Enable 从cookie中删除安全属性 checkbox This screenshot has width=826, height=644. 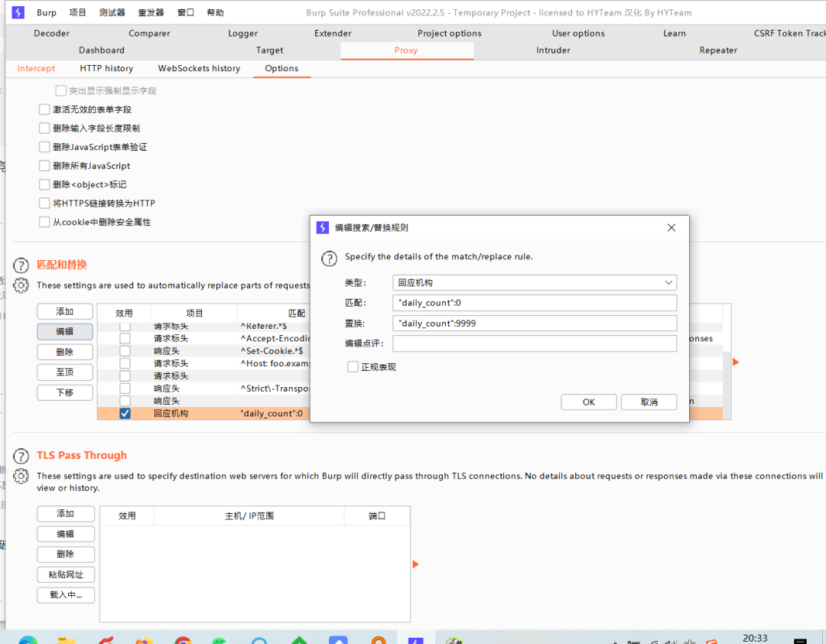(x=44, y=222)
